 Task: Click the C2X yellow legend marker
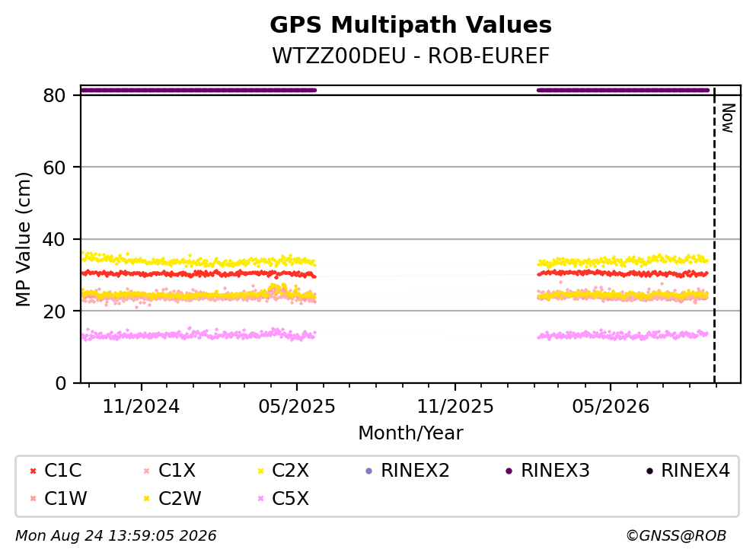click(x=261, y=471)
